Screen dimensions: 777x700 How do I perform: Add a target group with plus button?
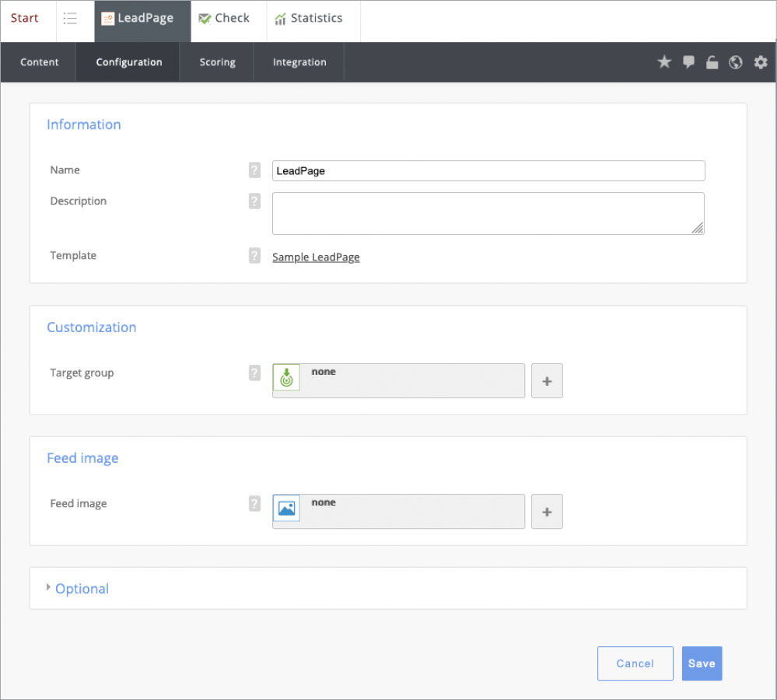(547, 381)
